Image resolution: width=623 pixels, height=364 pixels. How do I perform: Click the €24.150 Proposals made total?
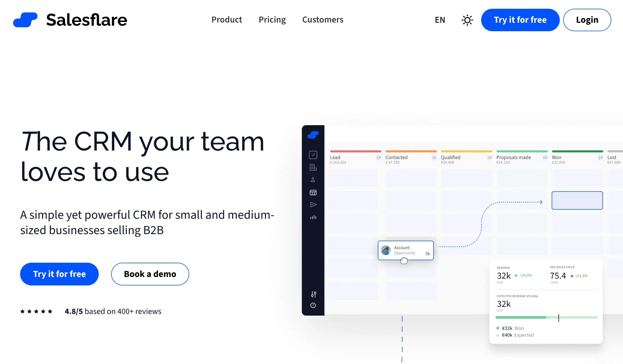click(x=503, y=162)
